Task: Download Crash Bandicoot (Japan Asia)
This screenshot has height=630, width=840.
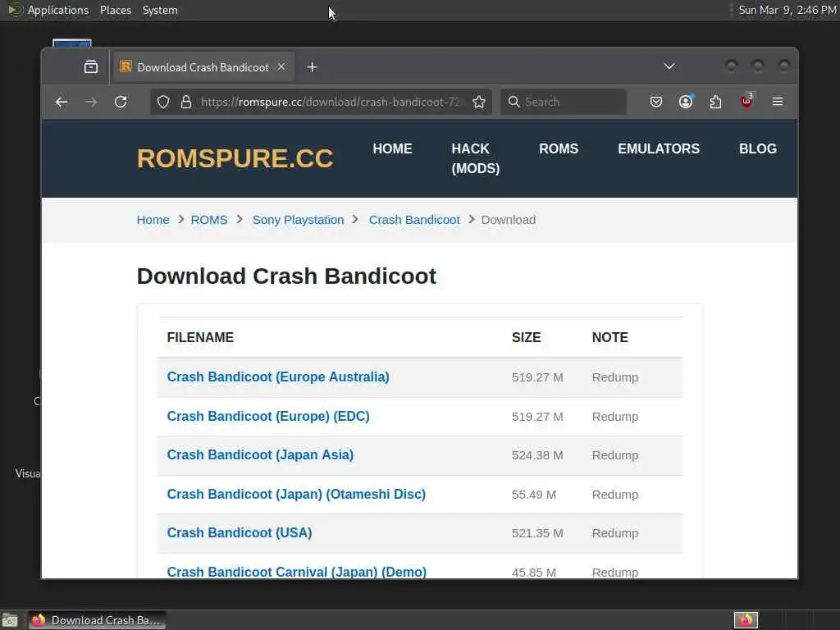Action: pos(260,454)
